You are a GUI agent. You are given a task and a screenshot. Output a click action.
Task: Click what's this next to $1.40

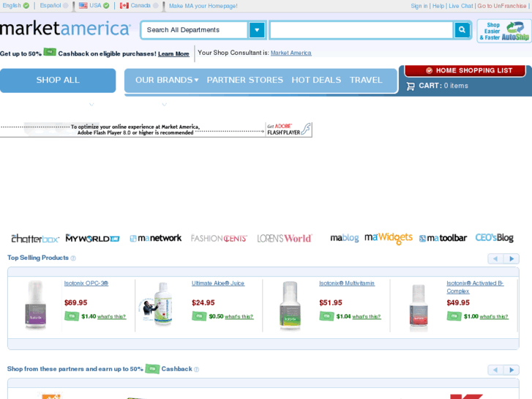pyautogui.click(x=112, y=317)
